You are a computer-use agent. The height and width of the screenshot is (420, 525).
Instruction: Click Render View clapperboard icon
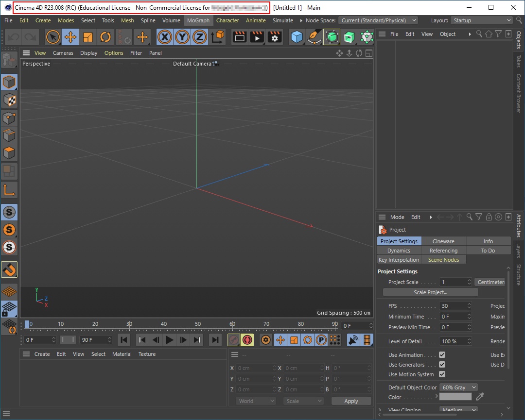coord(239,37)
